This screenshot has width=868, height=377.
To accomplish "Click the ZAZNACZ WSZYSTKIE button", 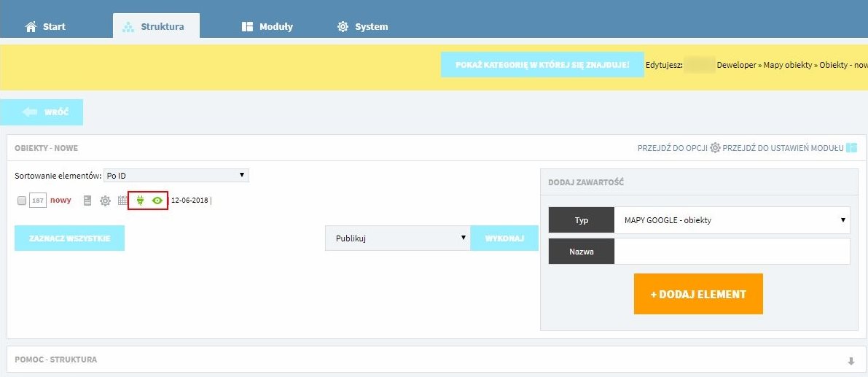I will (70, 238).
